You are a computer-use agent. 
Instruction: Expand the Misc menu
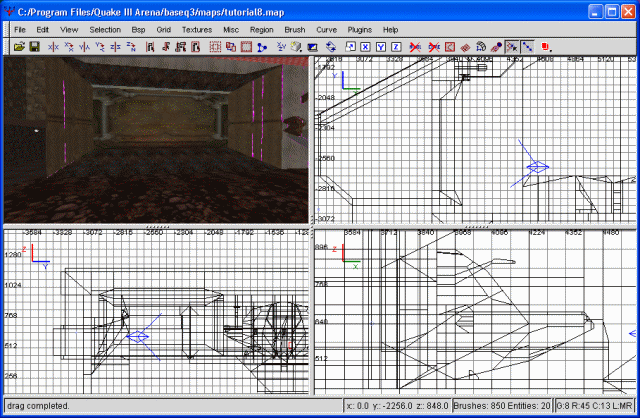tap(231, 30)
